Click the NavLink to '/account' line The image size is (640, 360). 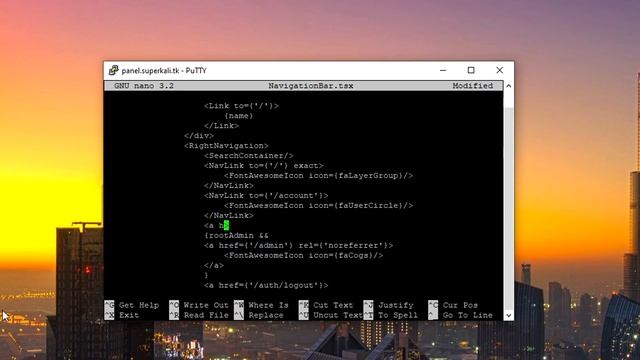[266, 196]
